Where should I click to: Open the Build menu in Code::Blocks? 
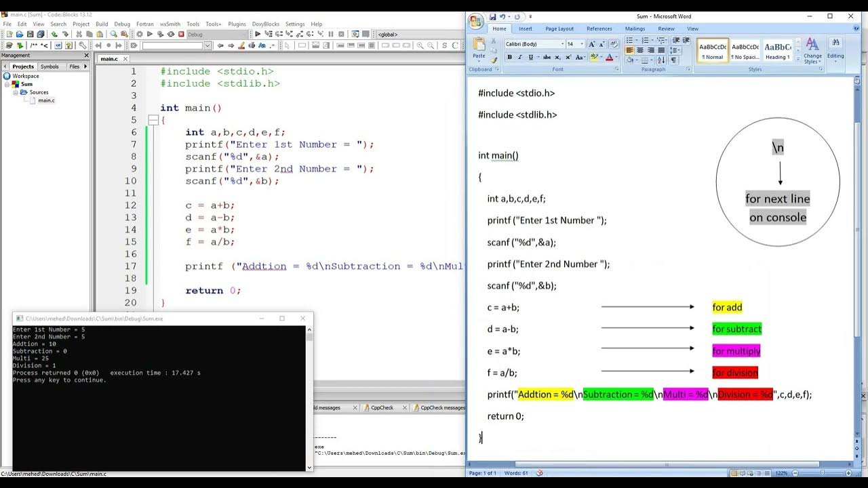click(x=102, y=24)
